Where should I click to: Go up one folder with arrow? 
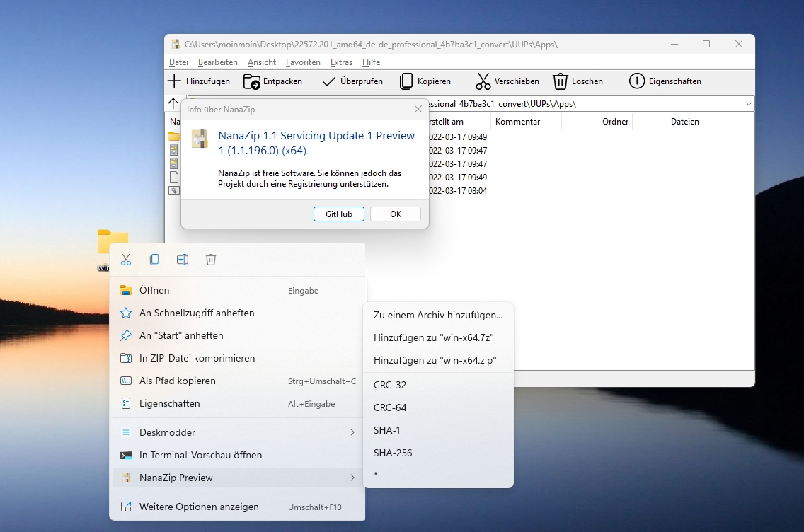pos(173,103)
